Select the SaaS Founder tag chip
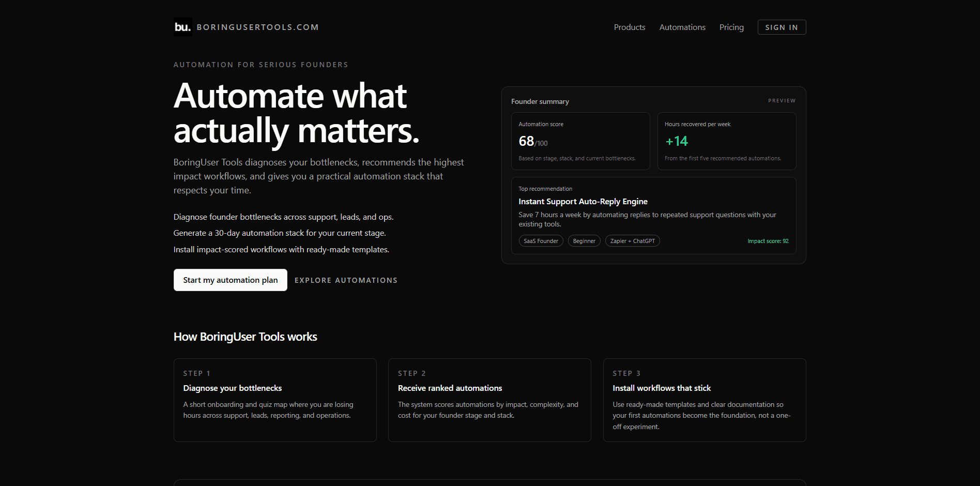This screenshot has width=980, height=486. (x=541, y=240)
